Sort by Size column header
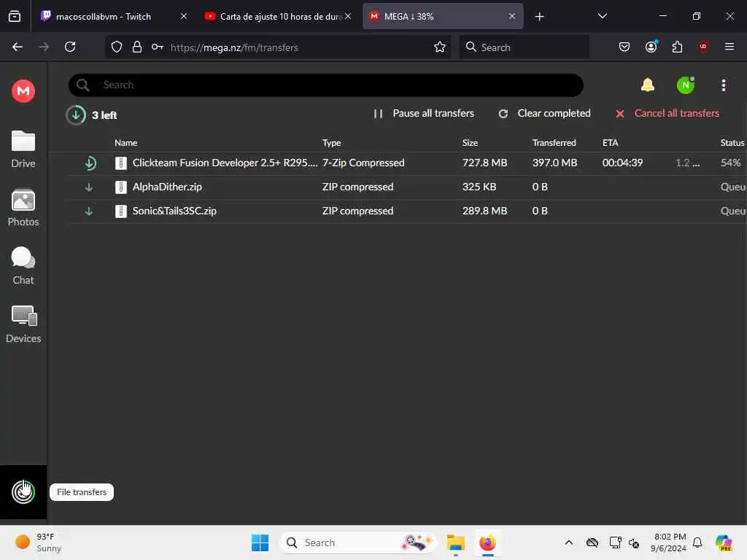This screenshot has width=747, height=560. click(x=470, y=142)
